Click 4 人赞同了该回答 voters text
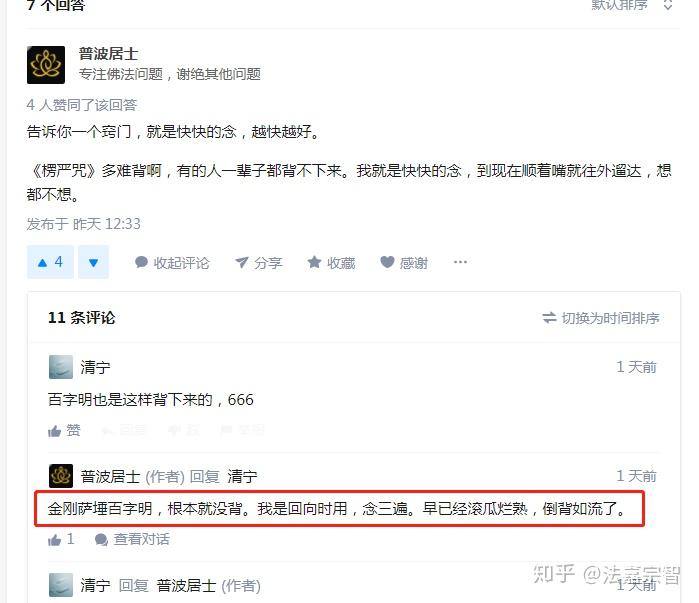Screen dimensions: 699x603 (x=82, y=105)
